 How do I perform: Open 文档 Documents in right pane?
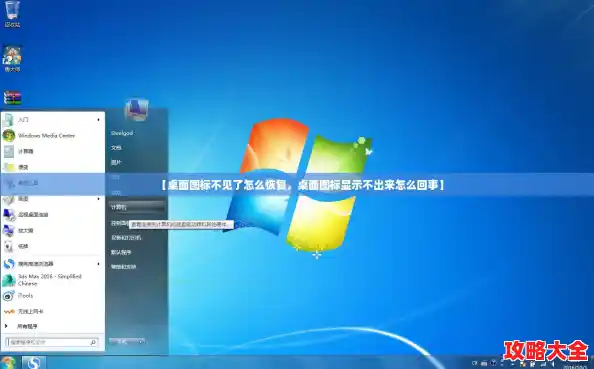(116, 148)
